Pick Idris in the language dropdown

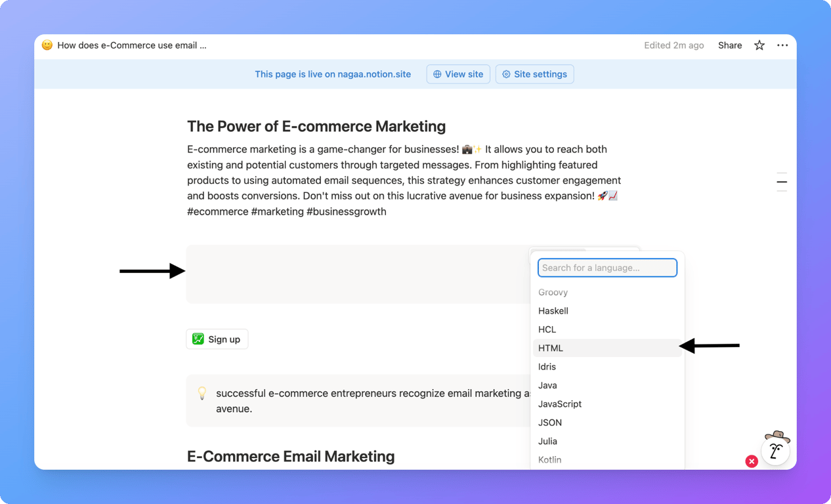(607, 367)
